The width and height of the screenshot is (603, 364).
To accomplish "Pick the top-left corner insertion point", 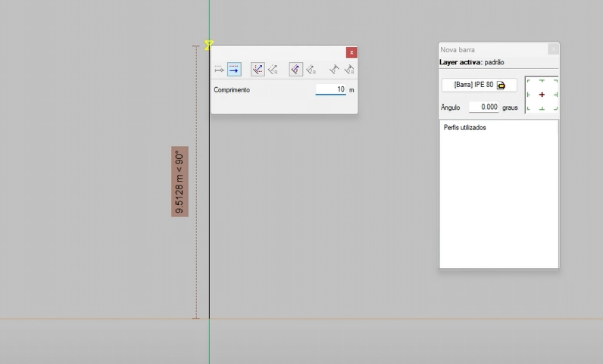I will 529,81.
